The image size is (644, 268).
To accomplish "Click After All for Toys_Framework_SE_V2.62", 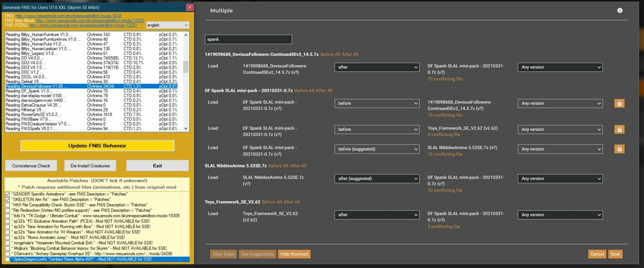I will click(x=292, y=202).
